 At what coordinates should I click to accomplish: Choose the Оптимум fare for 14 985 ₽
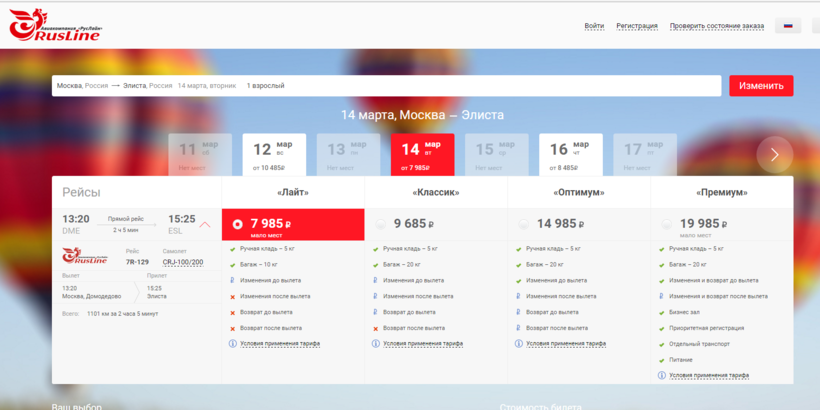[524, 224]
